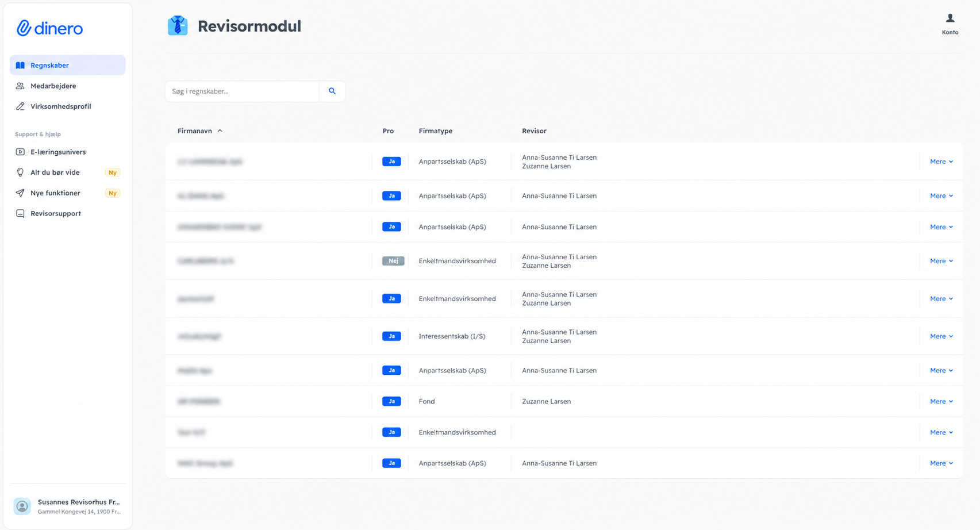Image resolution: width=980 pixels, height=530 pixels.
Task: Open the Konto user icon
Action: tap(950, 18)
